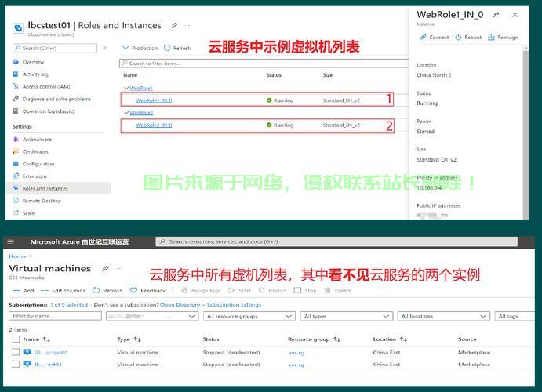This screenshot has width=542, height=392.
Task: Click Edit columns in the toolbar
Action: click(x=63, y=290)
